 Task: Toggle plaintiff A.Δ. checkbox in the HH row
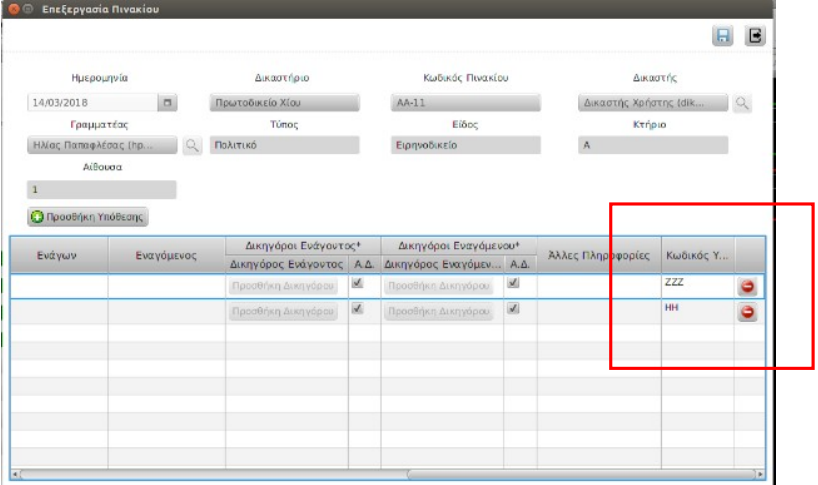(358, 309)
